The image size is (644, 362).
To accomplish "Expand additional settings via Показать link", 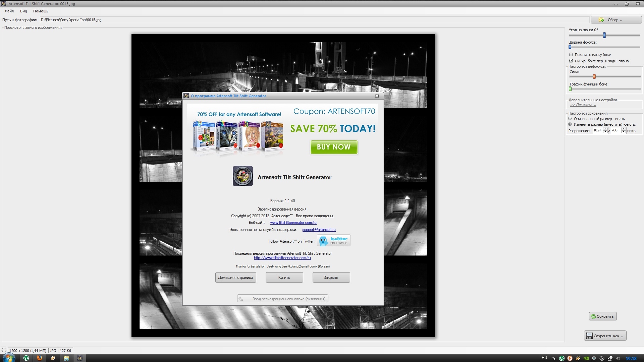I will 583,105.
